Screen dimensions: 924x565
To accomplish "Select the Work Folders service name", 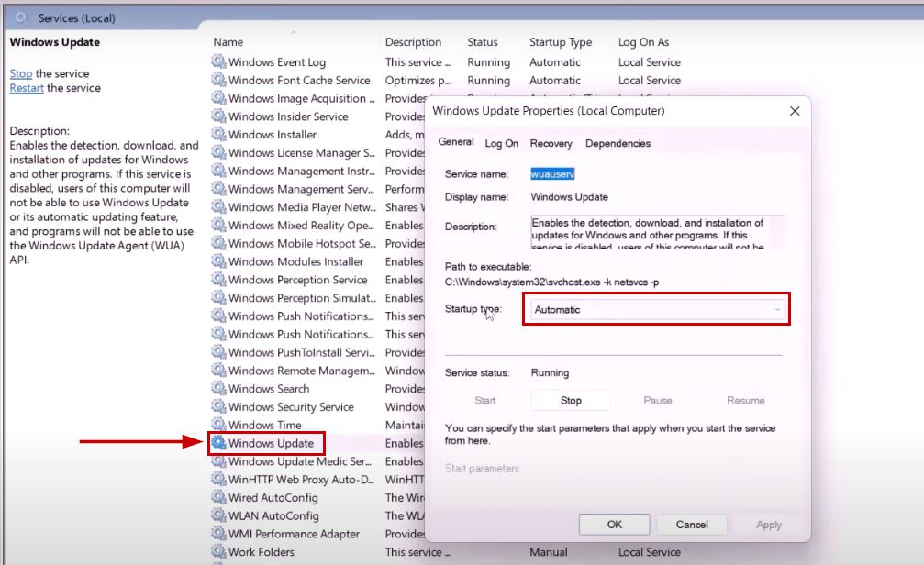I will tap(262, 552).
